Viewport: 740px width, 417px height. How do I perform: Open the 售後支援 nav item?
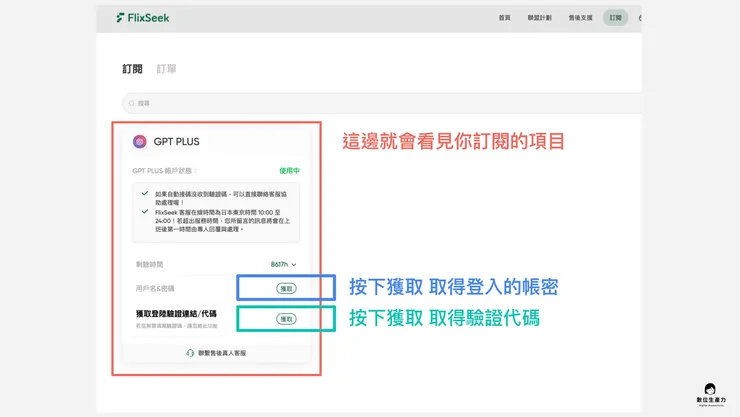(x=580, y=18)
